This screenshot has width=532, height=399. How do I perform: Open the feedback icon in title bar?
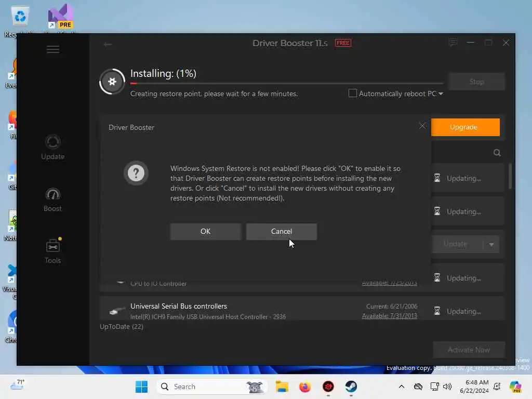453,43
